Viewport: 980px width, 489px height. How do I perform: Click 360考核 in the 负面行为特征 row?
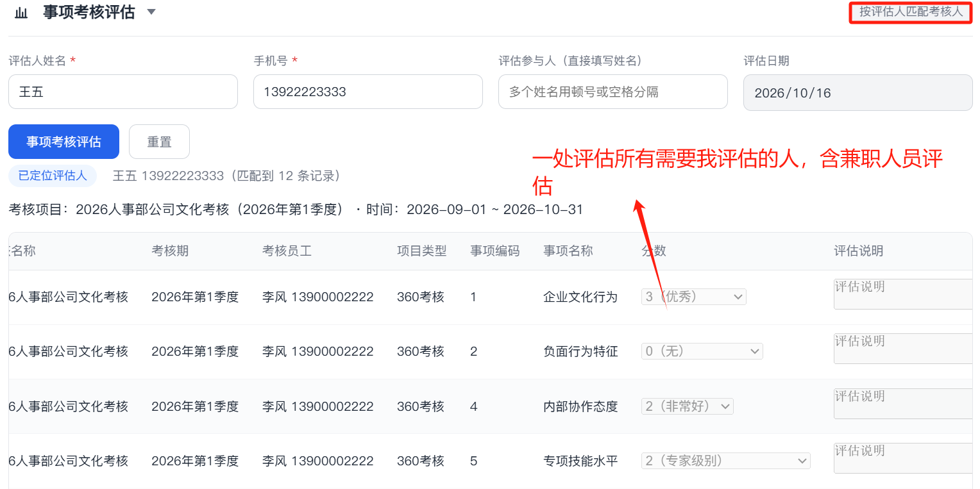(420, 352)
